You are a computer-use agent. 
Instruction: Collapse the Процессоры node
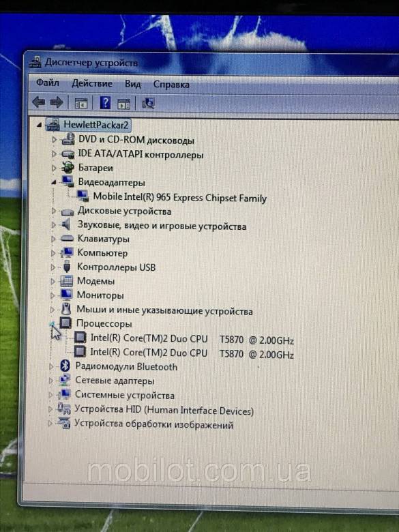coord(53,325)
